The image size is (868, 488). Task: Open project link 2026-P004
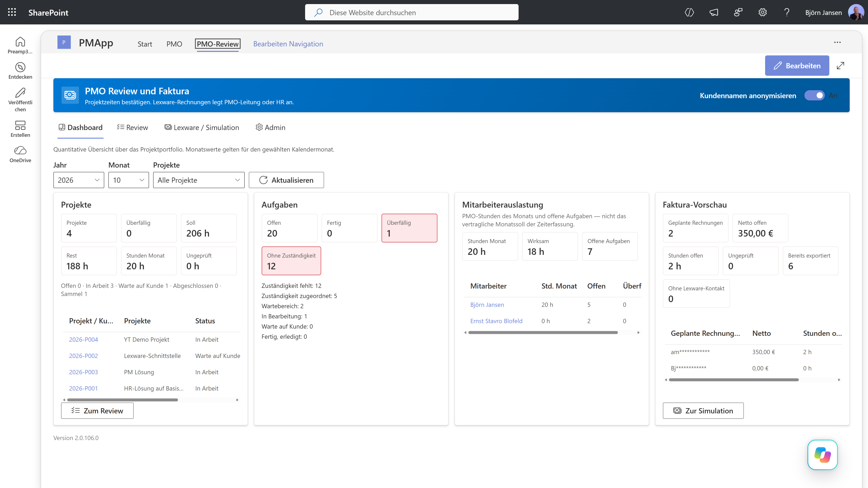[83, 339]
